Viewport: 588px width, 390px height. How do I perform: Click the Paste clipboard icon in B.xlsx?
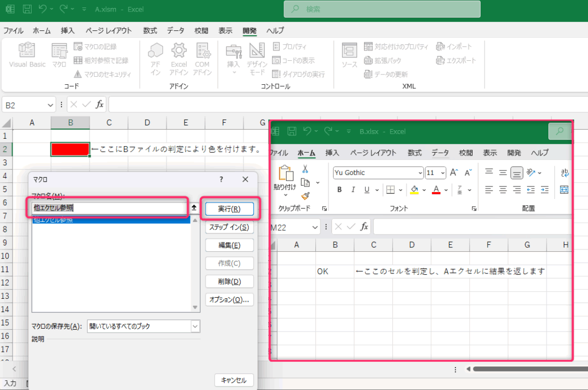tap(285, 173)
